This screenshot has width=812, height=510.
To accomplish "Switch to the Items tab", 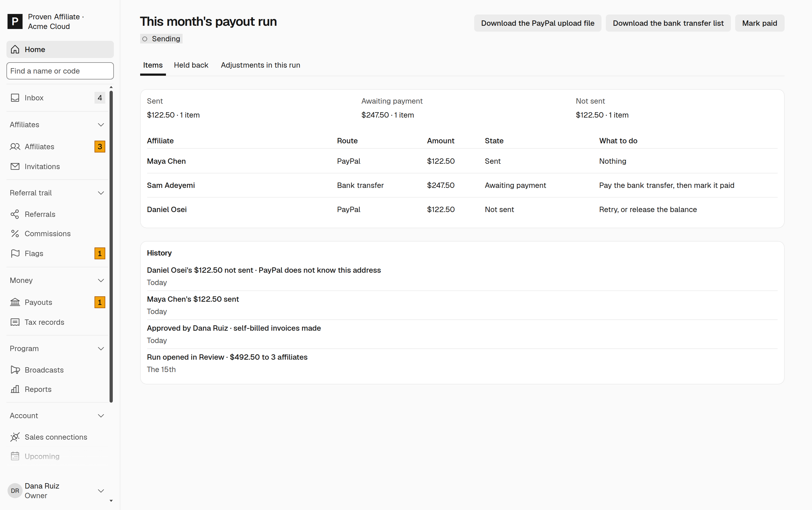I will 153,65.
